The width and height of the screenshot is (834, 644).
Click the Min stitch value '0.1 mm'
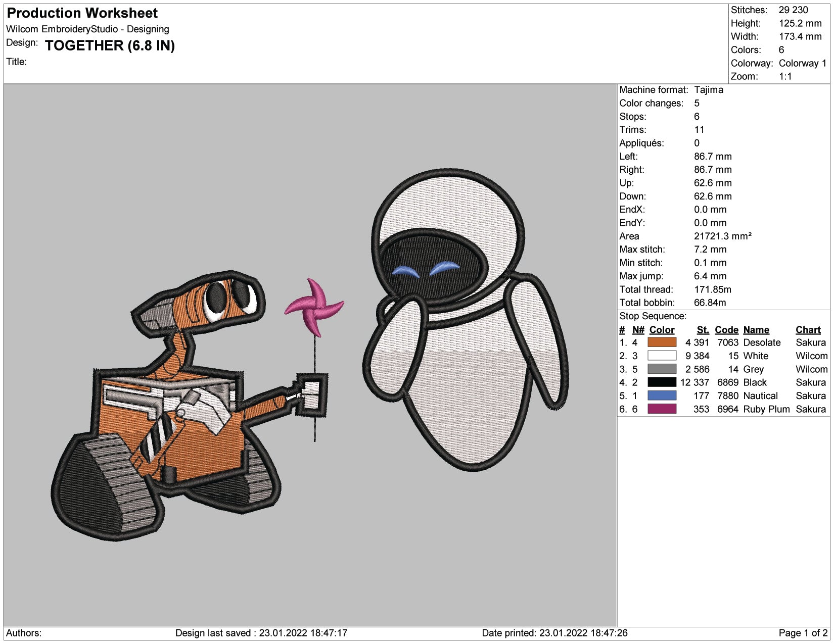pyautogui.click(x=710, y=263)
